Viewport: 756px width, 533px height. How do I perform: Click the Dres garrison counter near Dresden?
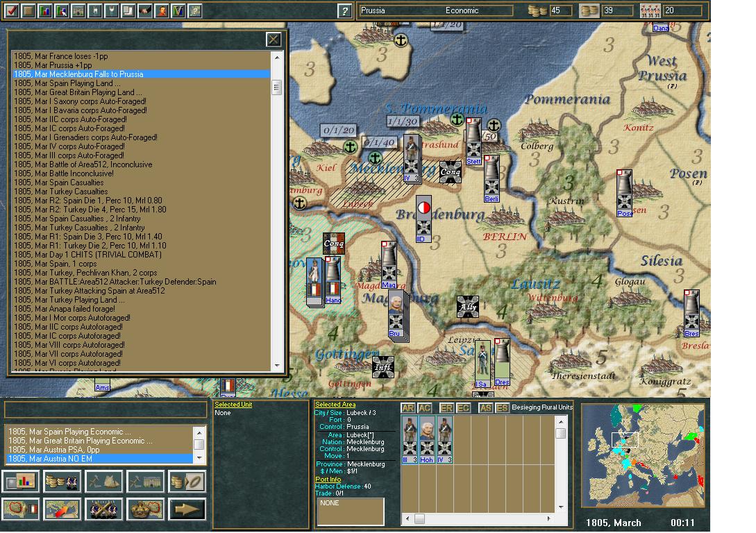click(x=502, y=362)
